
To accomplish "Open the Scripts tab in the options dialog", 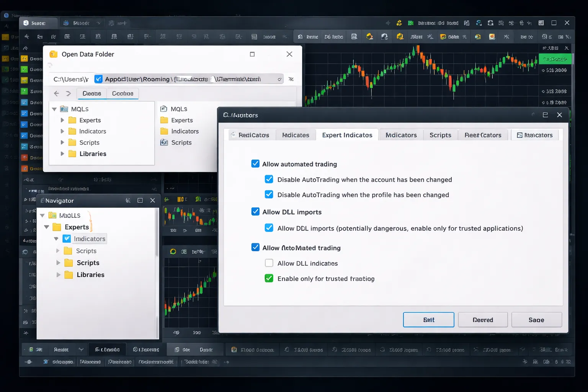I will (440, 135).
